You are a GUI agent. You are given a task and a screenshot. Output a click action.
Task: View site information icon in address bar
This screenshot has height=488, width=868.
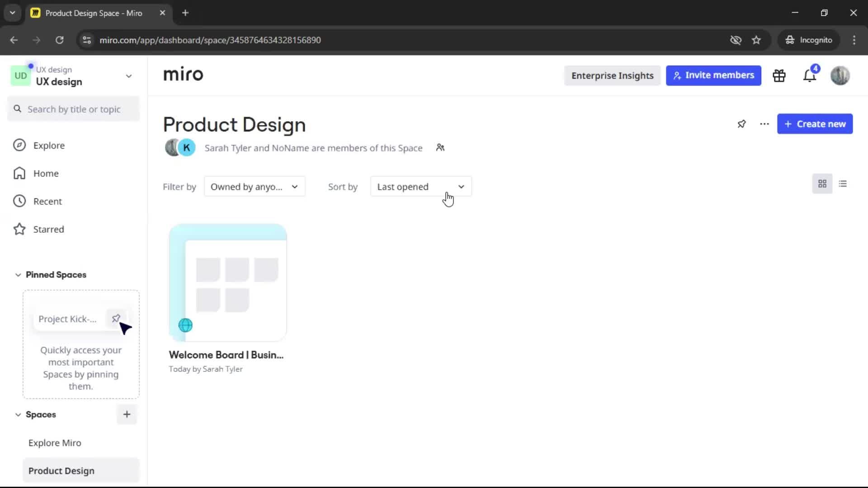[87, 40]
